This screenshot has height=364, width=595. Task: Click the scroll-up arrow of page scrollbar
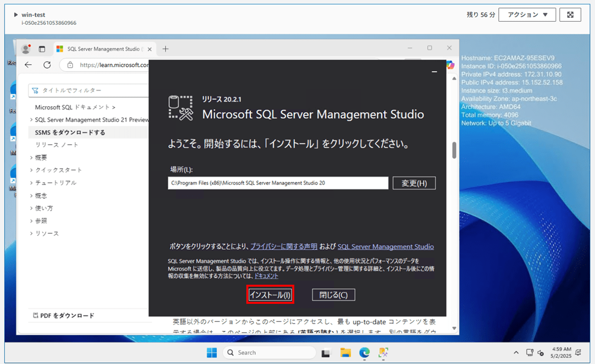pyautogui.click(x=454, y=78)
